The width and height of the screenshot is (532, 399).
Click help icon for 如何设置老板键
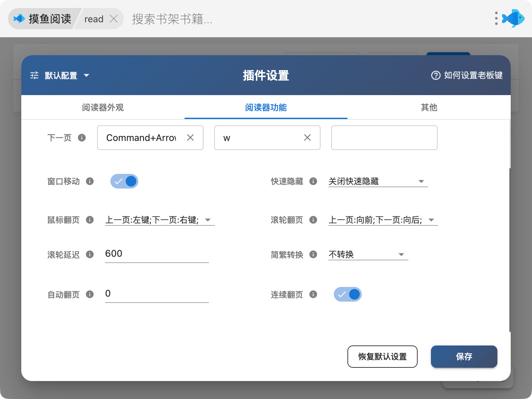click(x=436, y=75)
